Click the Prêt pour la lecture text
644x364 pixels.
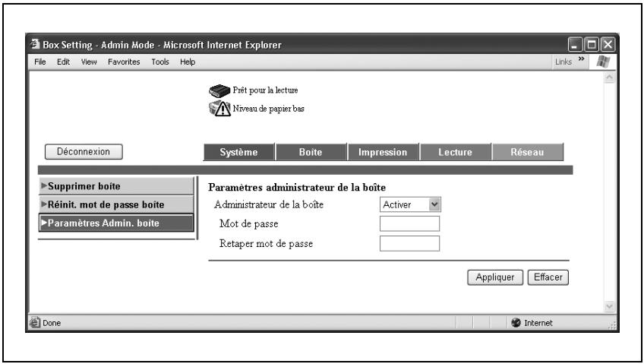tap(265, 90)
